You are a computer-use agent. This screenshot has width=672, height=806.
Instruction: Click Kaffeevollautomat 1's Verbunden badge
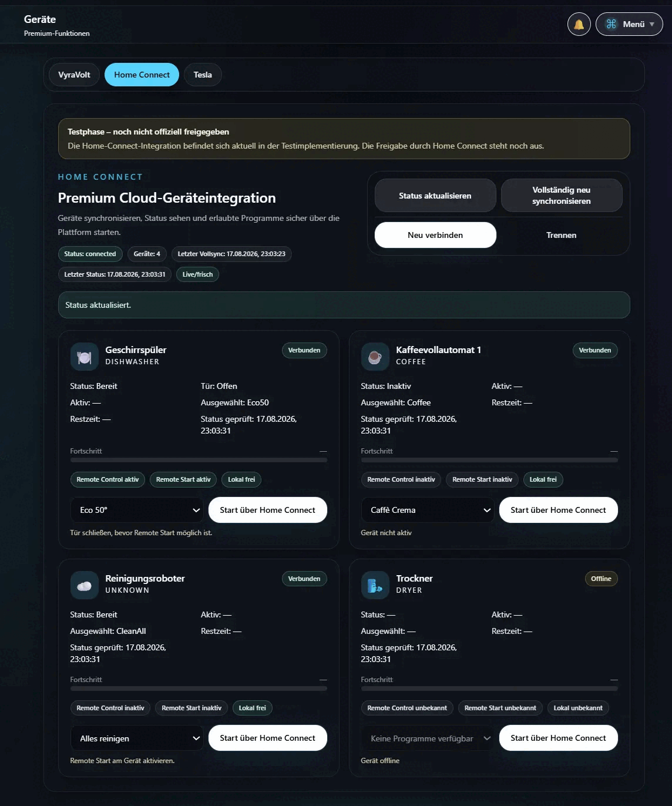[595, 350]
